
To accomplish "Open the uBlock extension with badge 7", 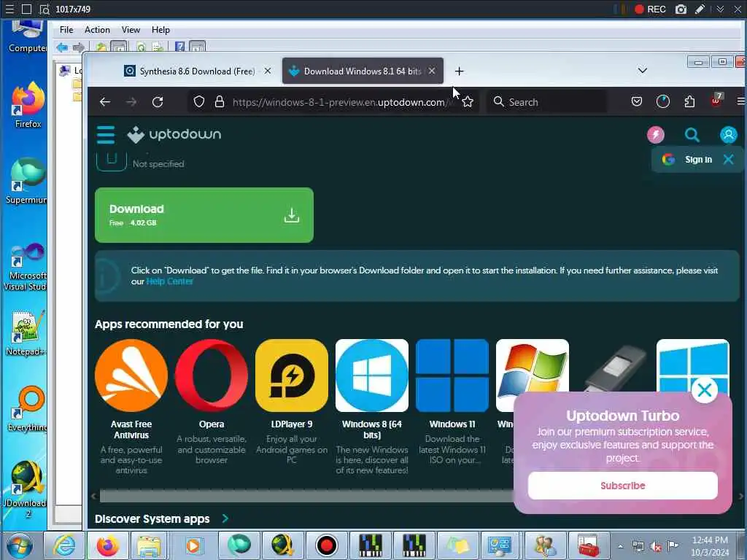I will (x=716, y=100).
